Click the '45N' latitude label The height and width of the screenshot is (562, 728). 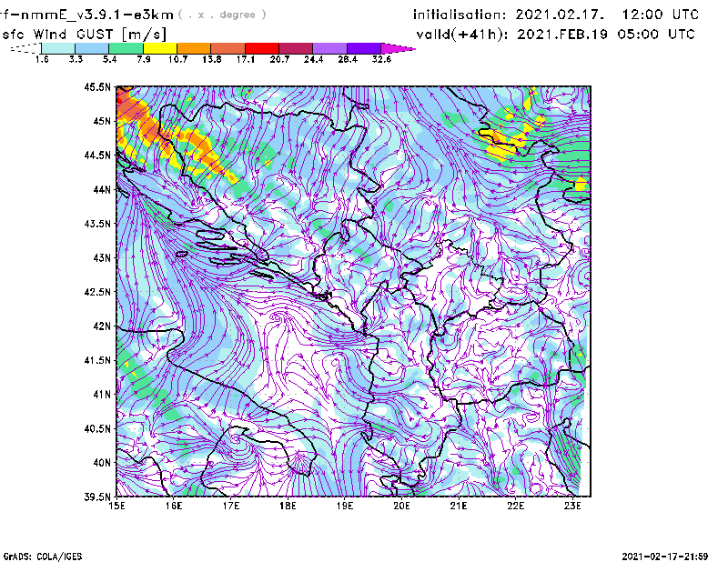102,121
